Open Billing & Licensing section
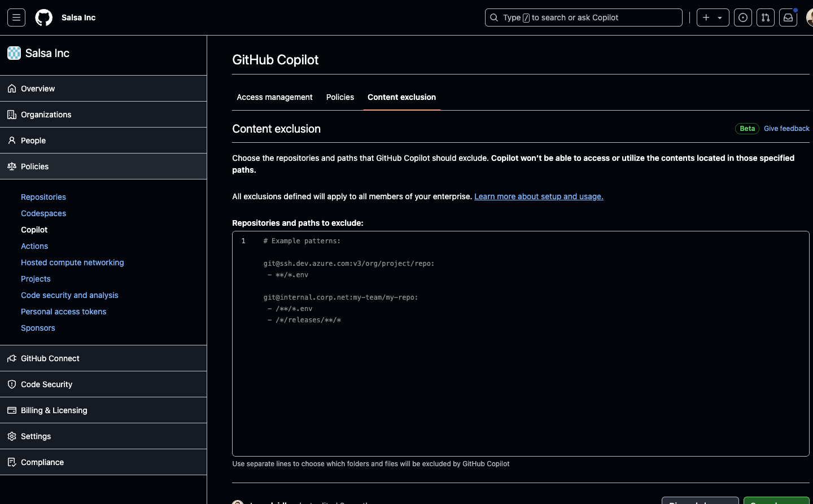Screen dimensions: 813x504 tap(103, 410)
